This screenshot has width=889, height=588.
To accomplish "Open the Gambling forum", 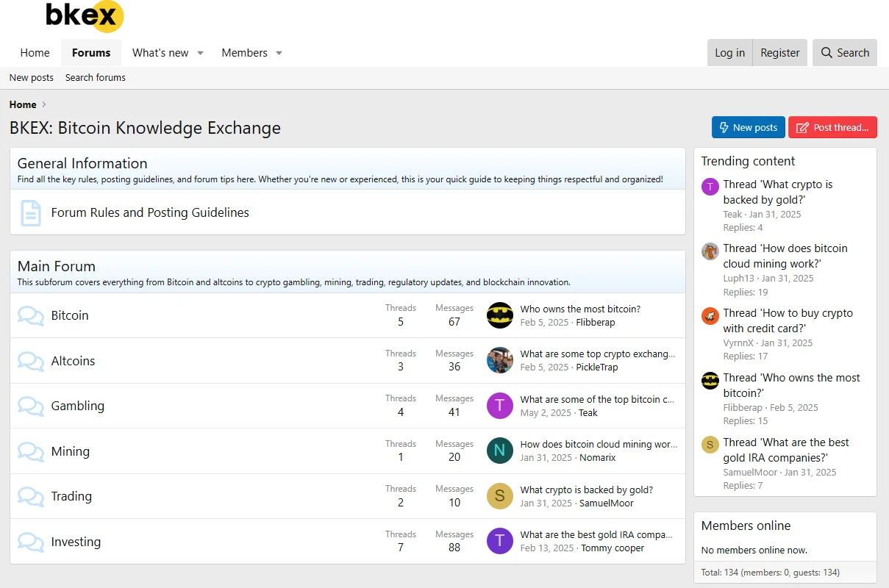I will click(78, 406).
